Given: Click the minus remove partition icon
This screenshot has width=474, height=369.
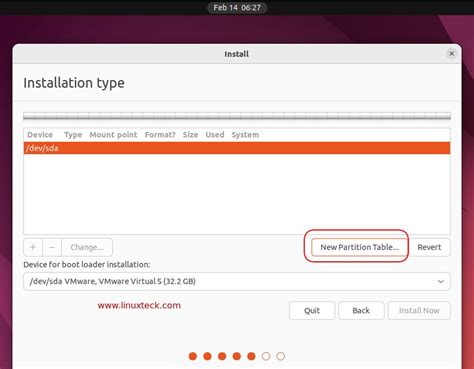Looking at the screenshot, I should pyautogui.click(x=52, y=247).
